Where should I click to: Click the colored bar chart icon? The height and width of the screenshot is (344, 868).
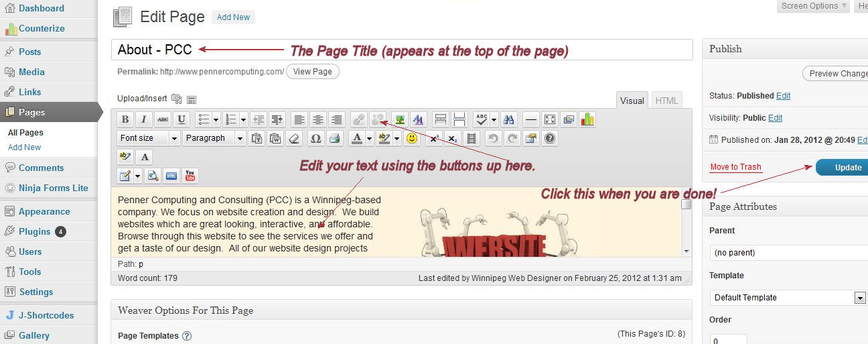pos(587,120)
